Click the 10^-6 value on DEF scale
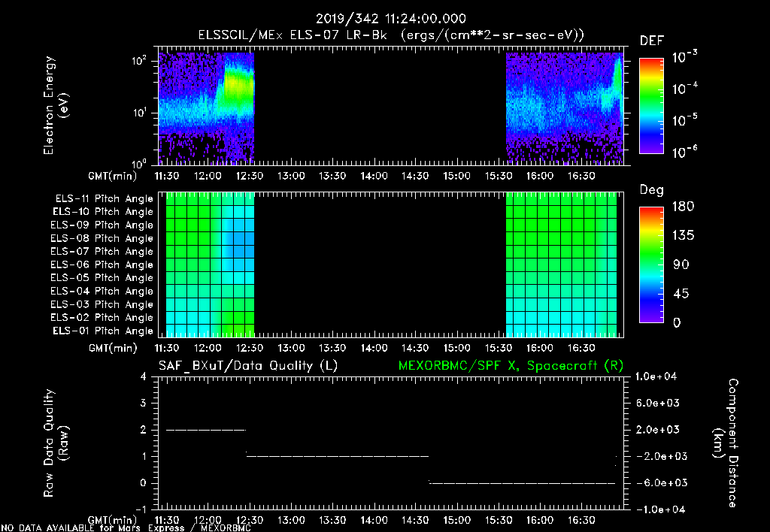Screen dimensions: 770x532 (684, 152)
